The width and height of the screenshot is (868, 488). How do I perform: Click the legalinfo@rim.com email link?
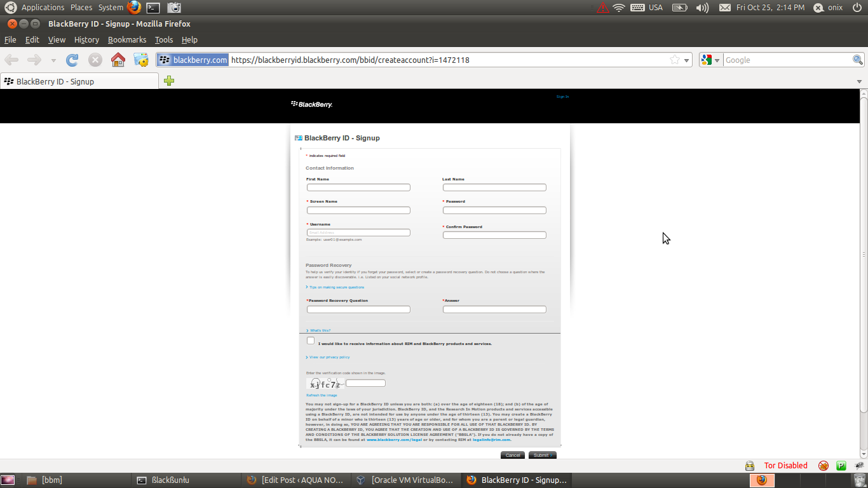tap(492, 439)
